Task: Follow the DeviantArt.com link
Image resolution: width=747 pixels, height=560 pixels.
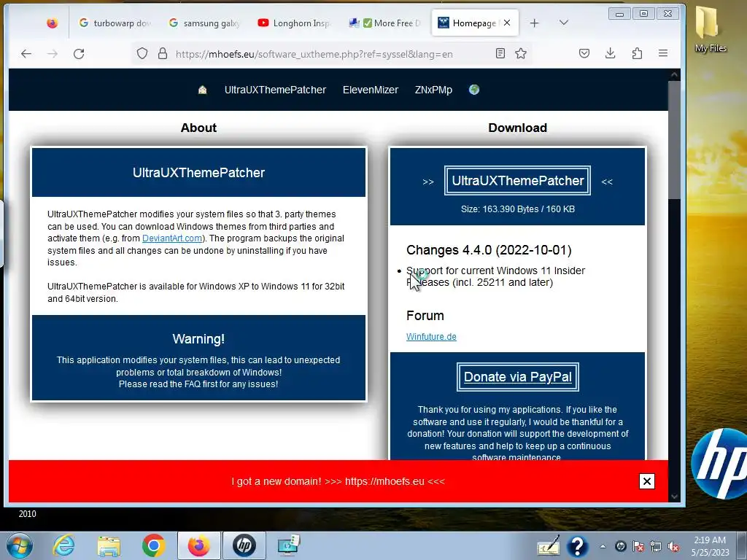Action: (x=172, y=238)
